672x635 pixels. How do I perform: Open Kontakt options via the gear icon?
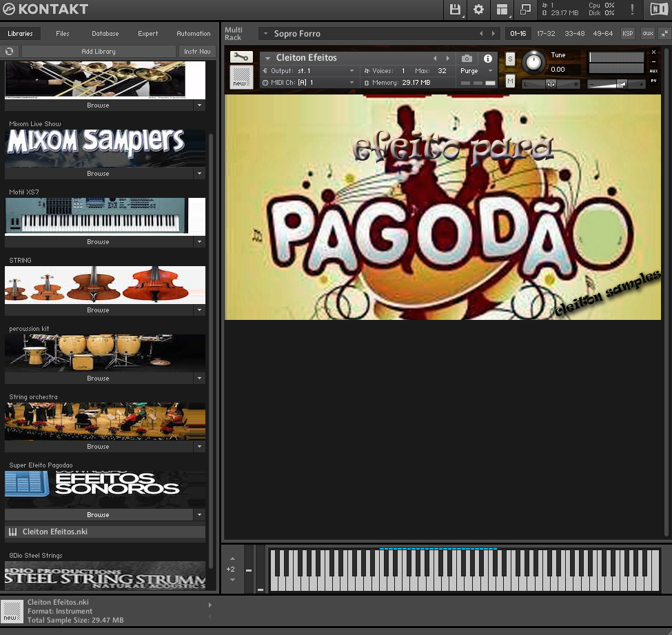coord(478,10)
